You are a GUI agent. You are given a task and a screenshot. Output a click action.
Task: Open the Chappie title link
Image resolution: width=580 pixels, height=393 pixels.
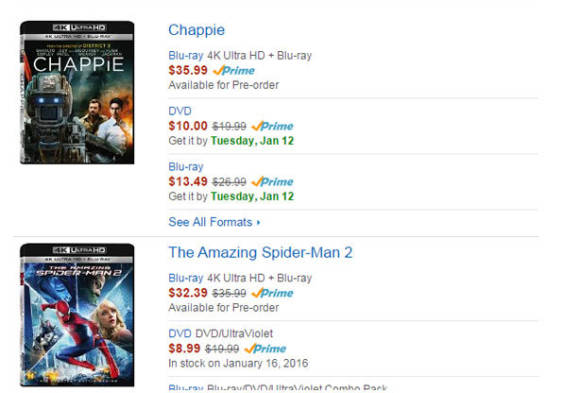[196, 30]
